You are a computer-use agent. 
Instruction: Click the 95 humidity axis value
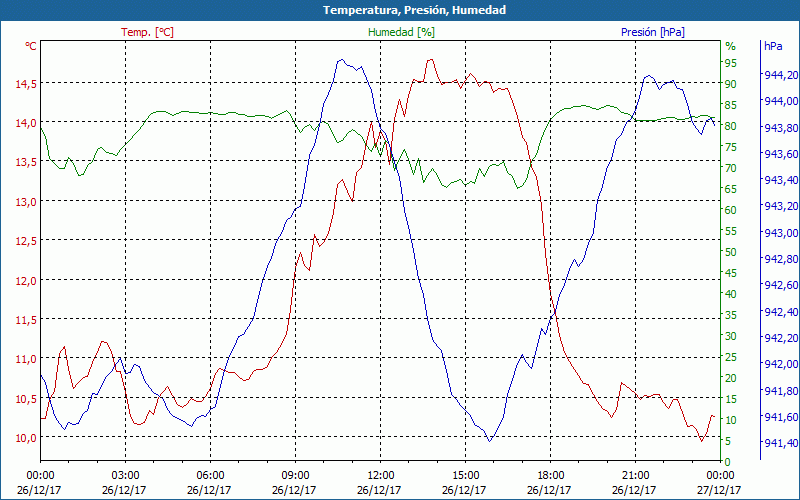point(731,63)
